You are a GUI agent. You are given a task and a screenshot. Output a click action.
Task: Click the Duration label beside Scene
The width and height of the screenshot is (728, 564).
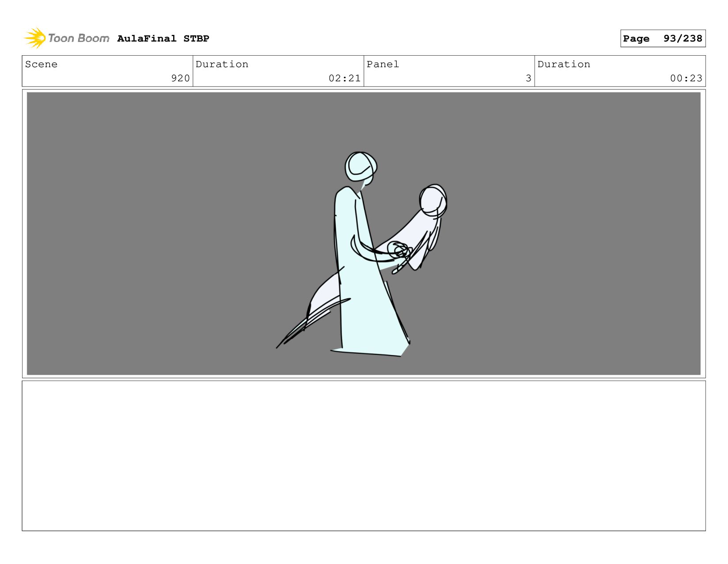pyautogui.click(x=222, y=64)
